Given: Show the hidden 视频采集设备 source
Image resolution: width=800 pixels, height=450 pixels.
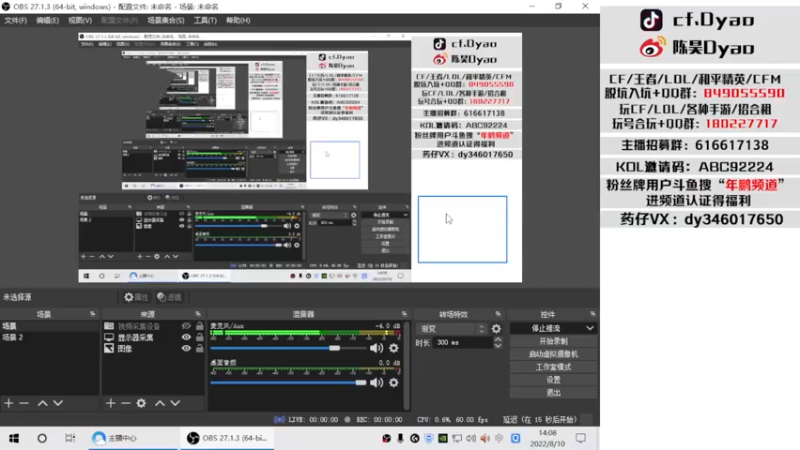Looking at the screenshot, I should [186, 326].
